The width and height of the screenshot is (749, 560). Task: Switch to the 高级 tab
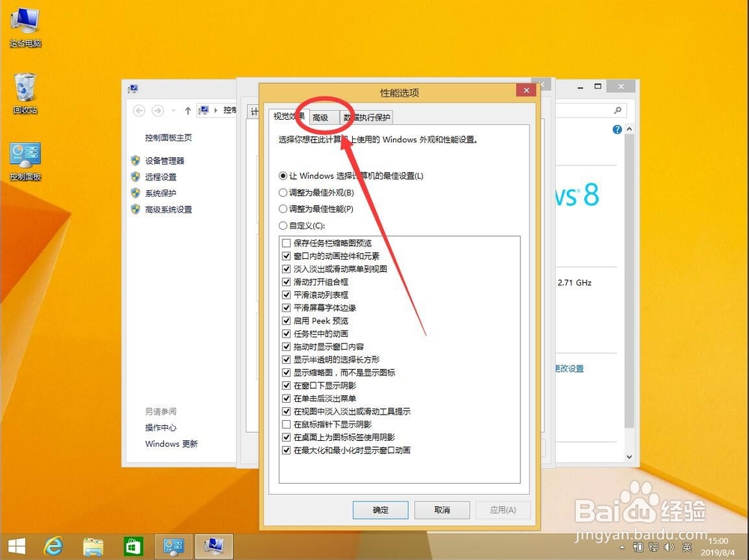pyautogui.click(x=321, y=118)
